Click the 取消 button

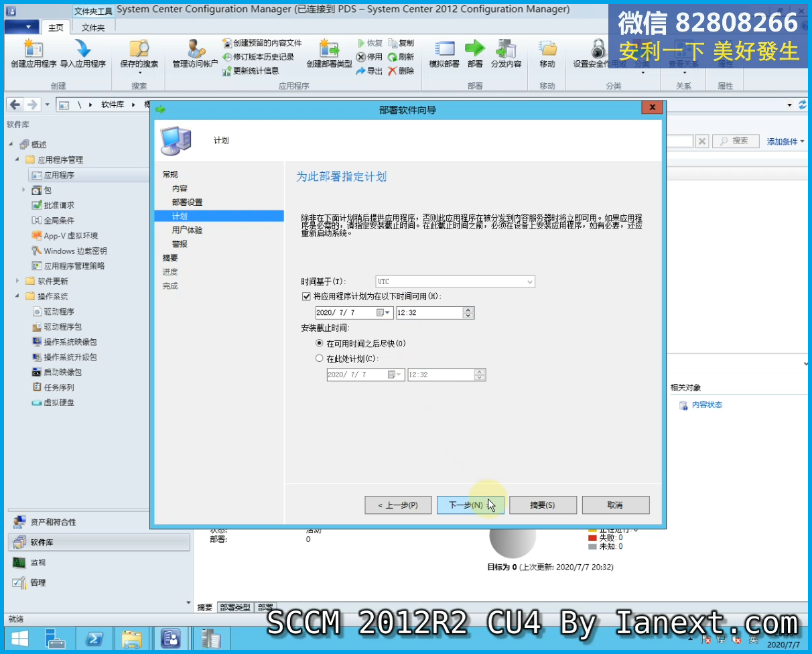[616, 505]
